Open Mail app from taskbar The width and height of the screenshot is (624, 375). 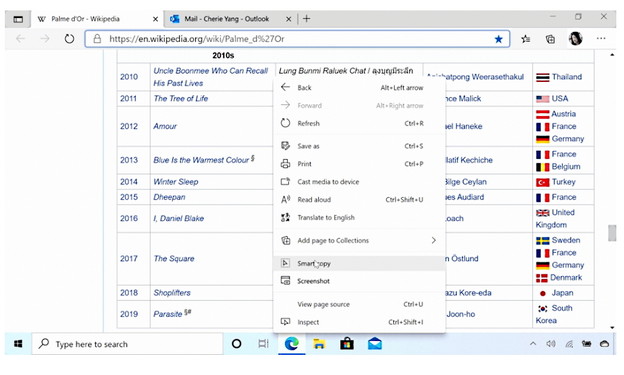[x=374, y=344]
